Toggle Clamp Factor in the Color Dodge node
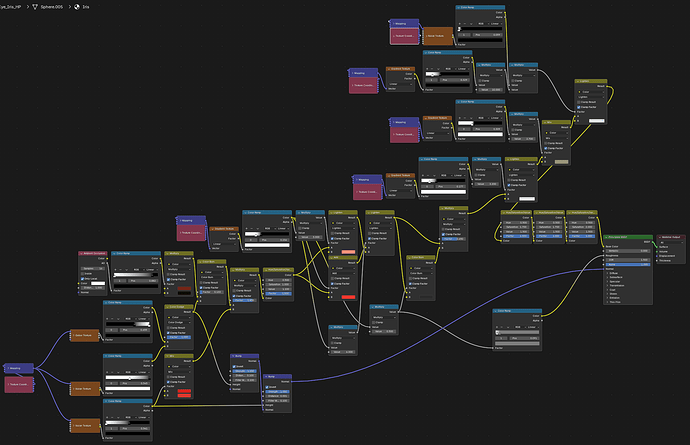690x445 pixels. tap(168, 333)
